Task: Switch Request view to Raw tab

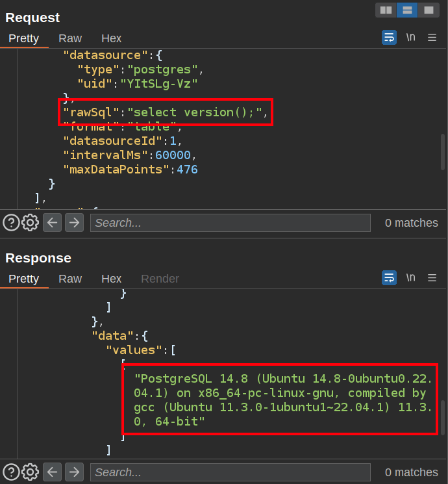Action: coord(70,38)
